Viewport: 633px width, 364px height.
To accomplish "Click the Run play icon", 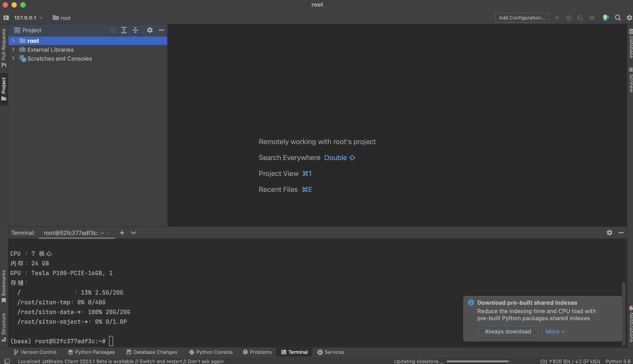I will [558, 18].
